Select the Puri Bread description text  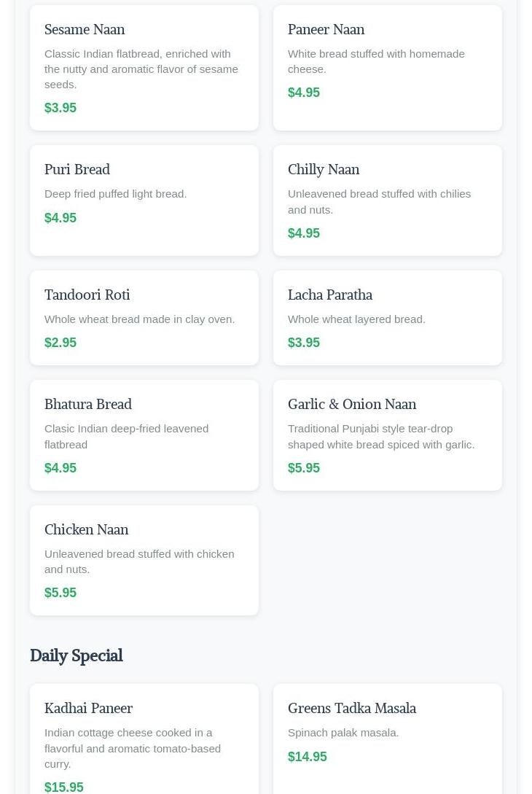(x=115, y=194)
